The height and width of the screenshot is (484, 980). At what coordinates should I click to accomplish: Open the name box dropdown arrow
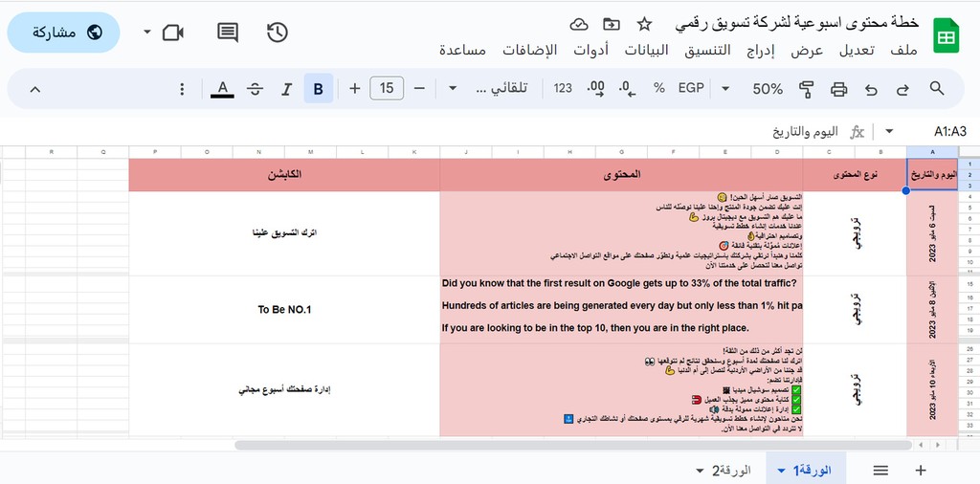pyautogui.click(x=889, y=132)
